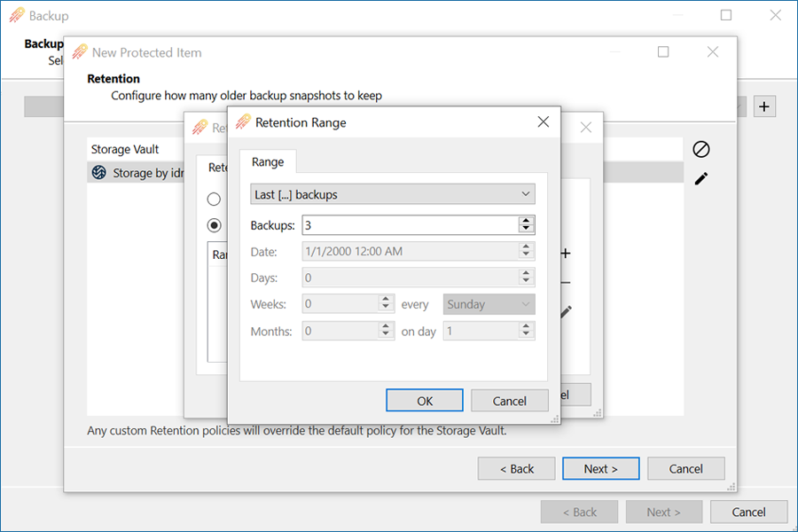Select the Storage by idrive row

click(385, 173)
